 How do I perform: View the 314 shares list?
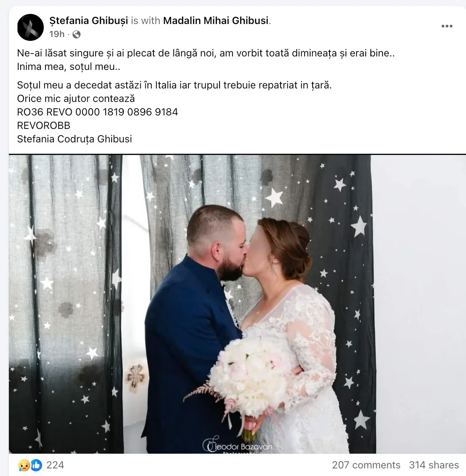[434, 465]
